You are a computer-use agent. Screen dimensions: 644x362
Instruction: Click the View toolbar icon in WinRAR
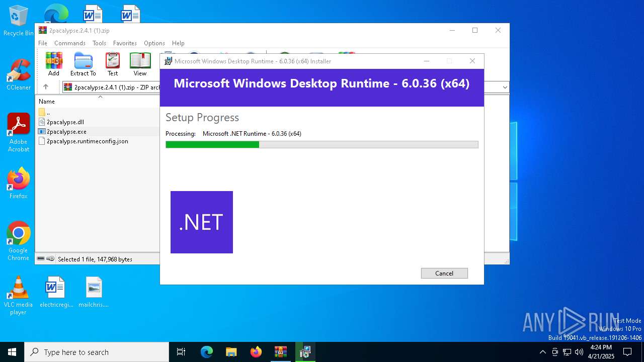point(140,64)
